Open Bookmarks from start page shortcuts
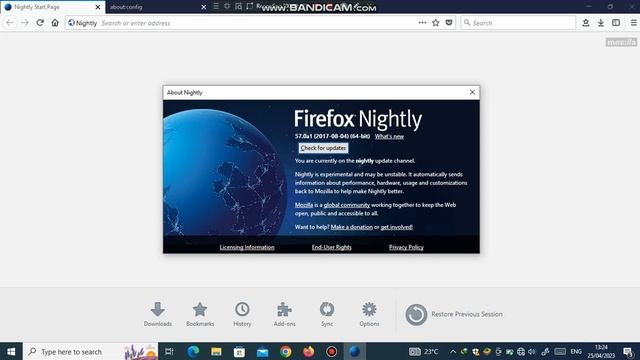Image resolution: width=640 pixels, height=360 pixels. click(x=200, y=314)
